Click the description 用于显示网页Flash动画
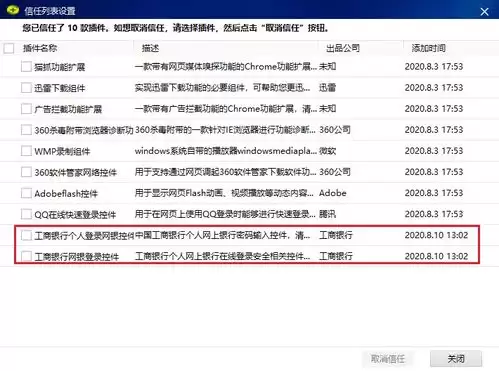Viewport: 499px width, 371px height. click(x=224, y=193)
